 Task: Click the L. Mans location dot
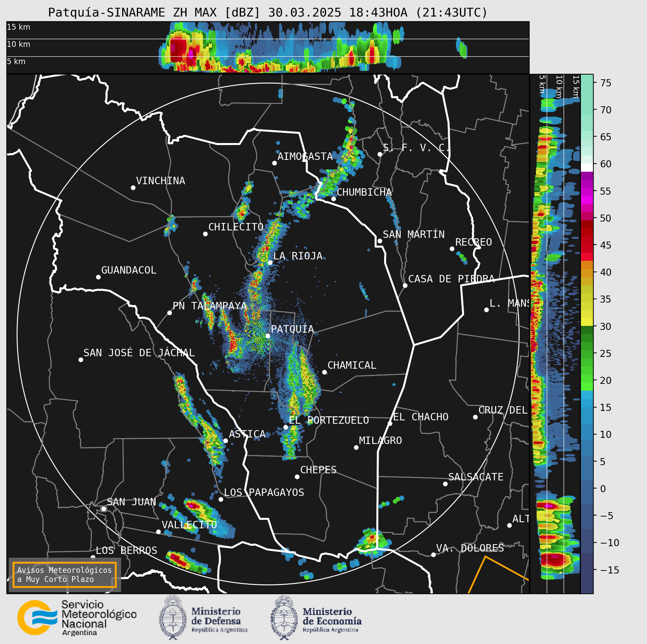click(486, 310)
